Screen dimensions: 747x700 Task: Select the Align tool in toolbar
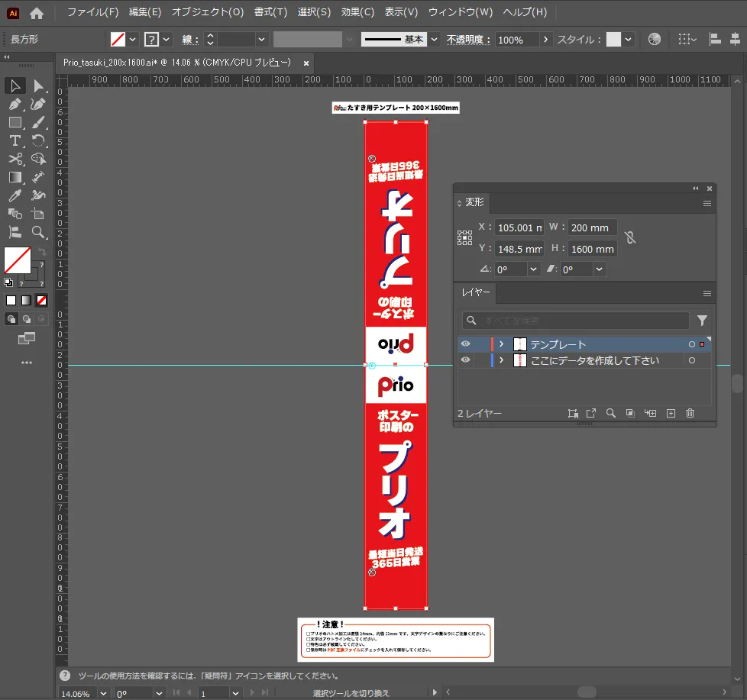point(15,232)
